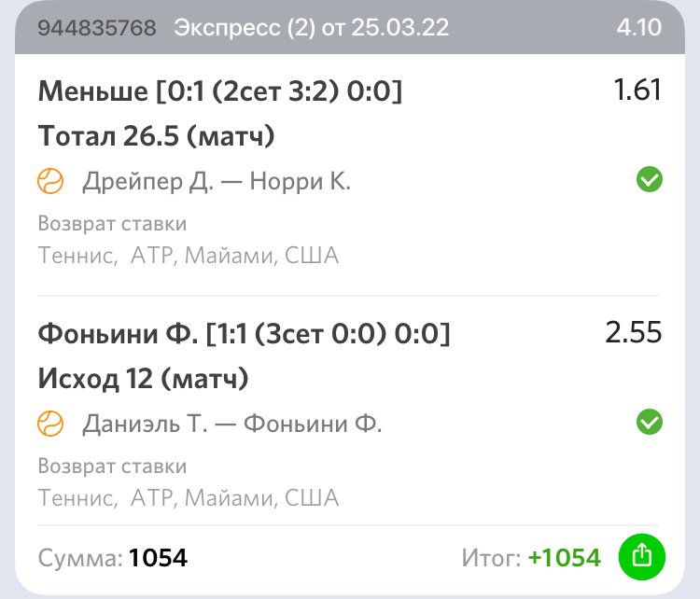Click total express odds 4.10
The image size is (700, 599).
pos(638,28)
